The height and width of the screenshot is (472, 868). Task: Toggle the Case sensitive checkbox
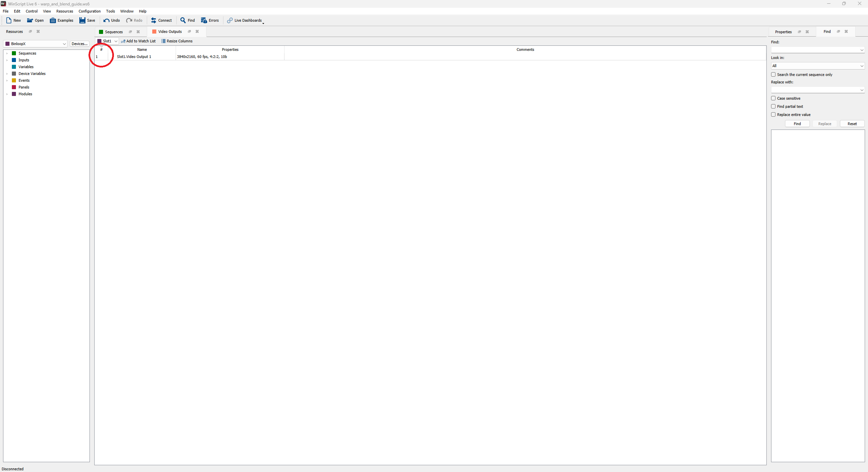773,98
